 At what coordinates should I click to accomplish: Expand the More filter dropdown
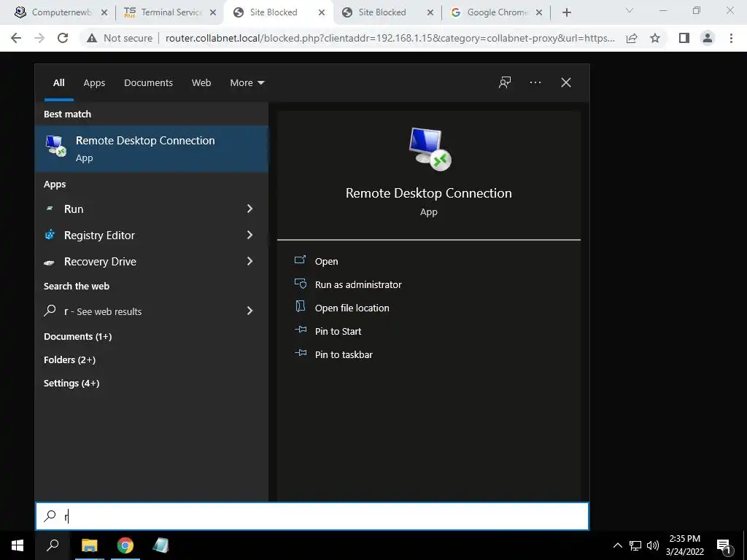(247, 83)
